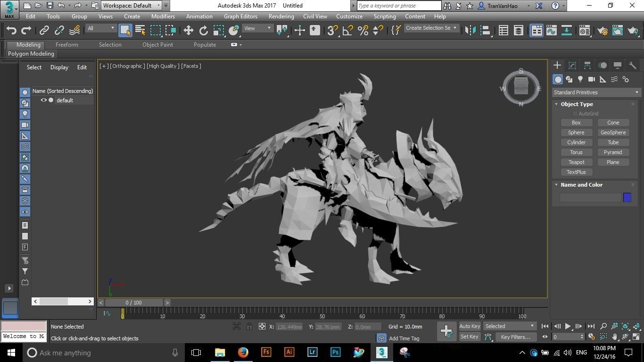Activate the Select and Rotate tool

pos(203,30)
